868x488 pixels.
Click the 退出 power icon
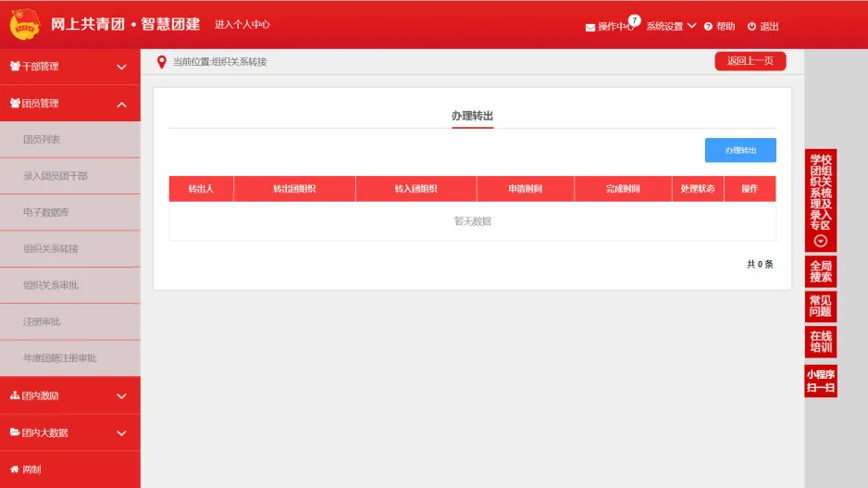click(x=751, y=27)
